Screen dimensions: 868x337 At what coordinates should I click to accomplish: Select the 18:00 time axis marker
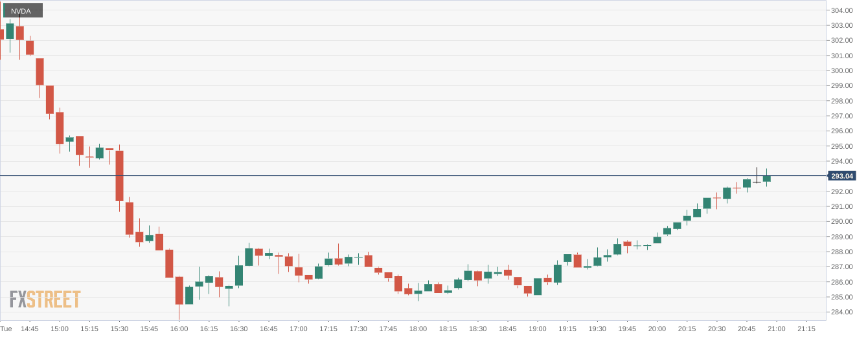coord(418,329)
